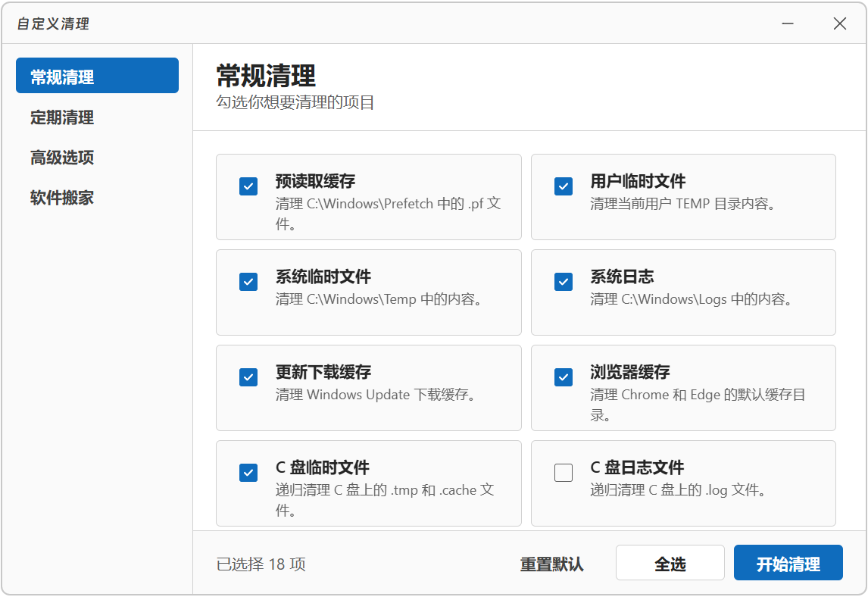The height and width of the screenshot is (597, 868).
Task: Click the 自定义清理 window title
Action: click(x=53, y=23)
